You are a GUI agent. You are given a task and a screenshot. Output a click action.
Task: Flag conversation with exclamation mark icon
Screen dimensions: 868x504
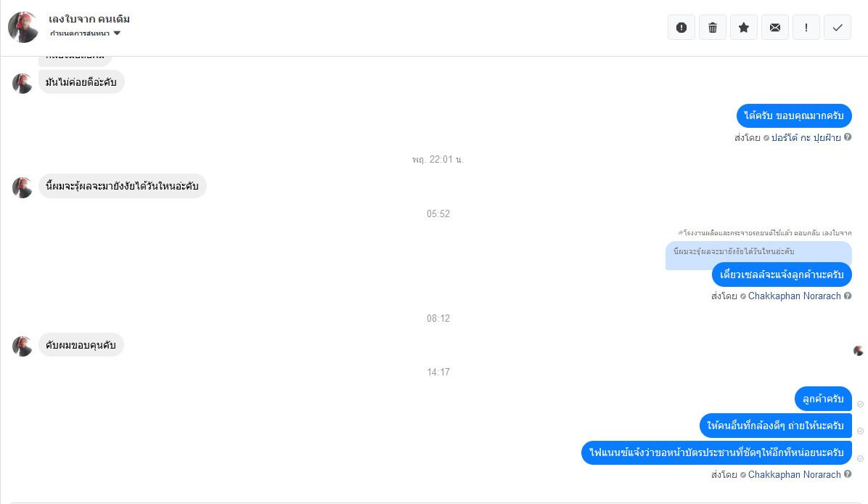[x=806, y=27]
